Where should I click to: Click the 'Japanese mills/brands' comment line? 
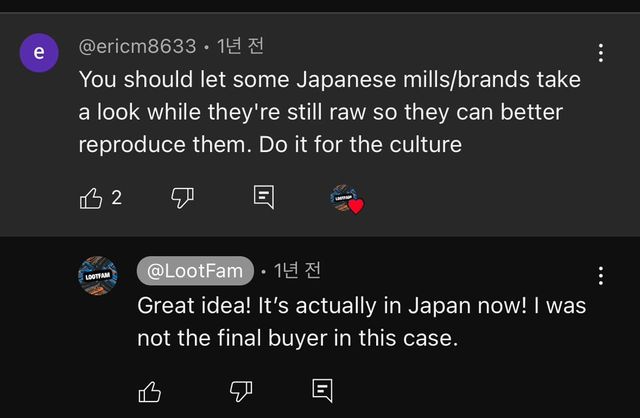coord(329,80)
